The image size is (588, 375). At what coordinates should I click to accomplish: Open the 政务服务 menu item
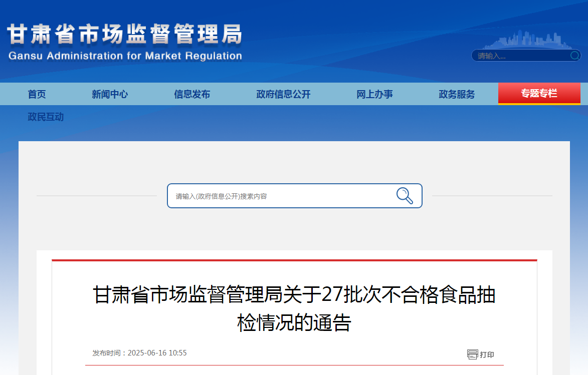457,94
